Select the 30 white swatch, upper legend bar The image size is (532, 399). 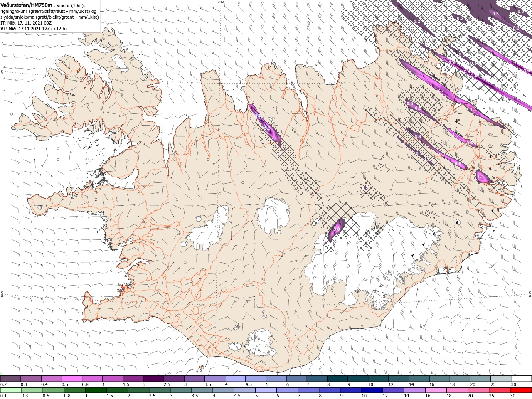[521, 379]
